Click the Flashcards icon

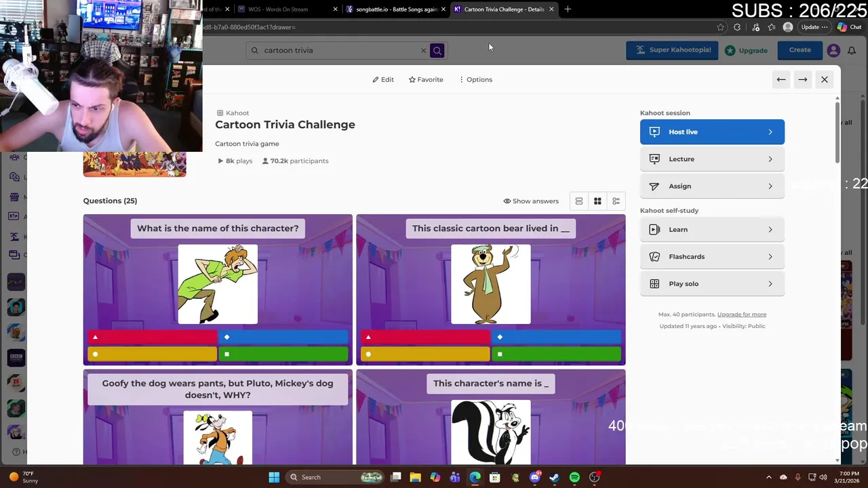click(x=654, y=256)
